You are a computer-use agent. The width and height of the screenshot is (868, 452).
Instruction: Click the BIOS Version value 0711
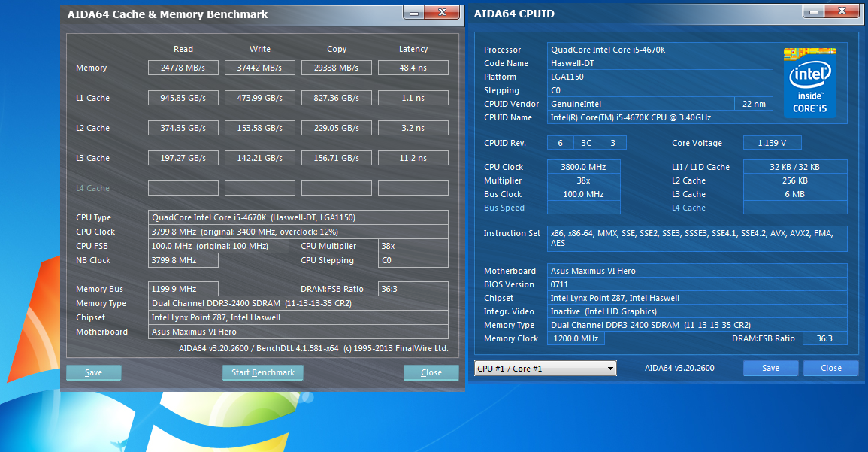coord(697,284)
